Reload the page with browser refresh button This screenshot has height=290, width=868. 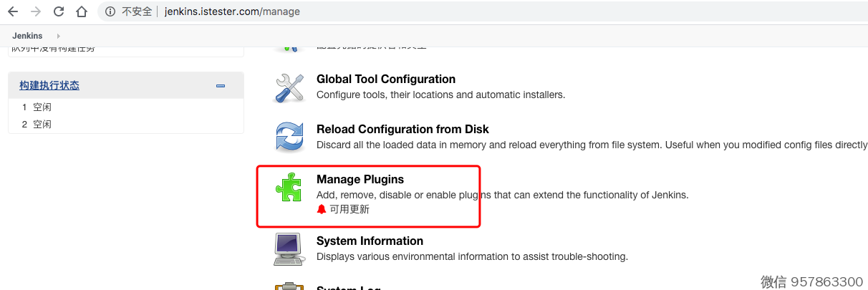click(59, 11)
